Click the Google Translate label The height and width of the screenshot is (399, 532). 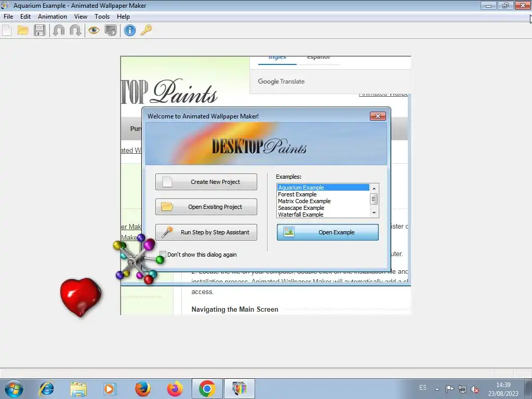point(281,82)
